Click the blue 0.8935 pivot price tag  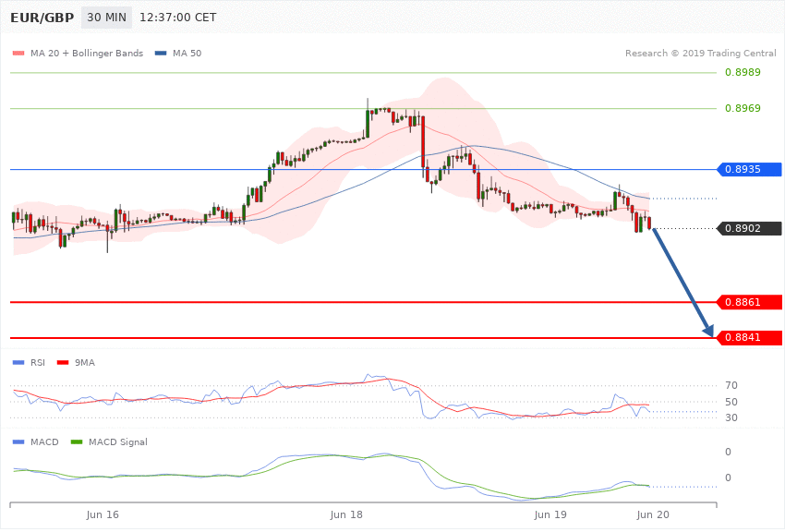[750, 169]
